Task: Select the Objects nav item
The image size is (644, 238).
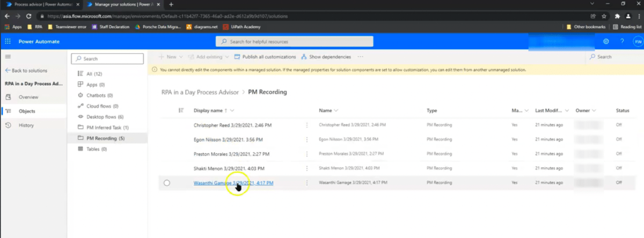Action: point(27,111)
